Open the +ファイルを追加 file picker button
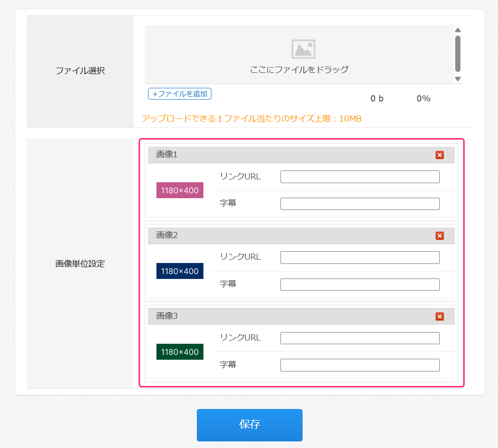 [179, 93]
